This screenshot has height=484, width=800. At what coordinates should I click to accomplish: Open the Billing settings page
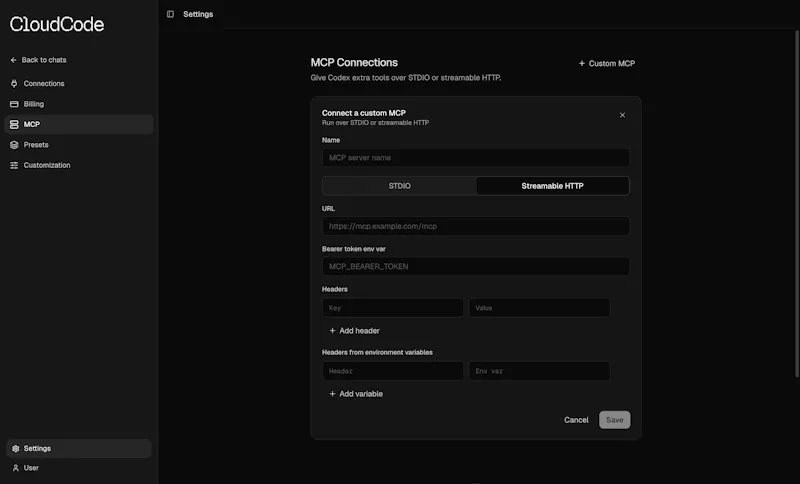point(79,104)
